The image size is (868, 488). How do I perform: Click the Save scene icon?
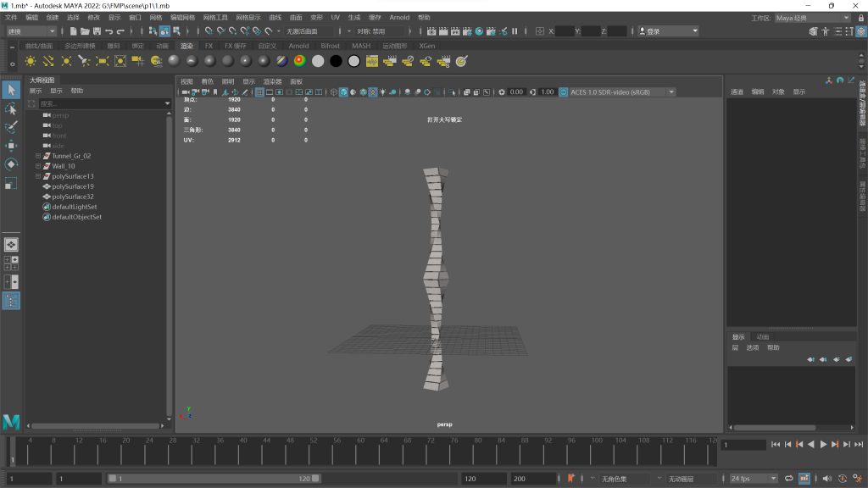pyautogui.click(x=97, y=31)
